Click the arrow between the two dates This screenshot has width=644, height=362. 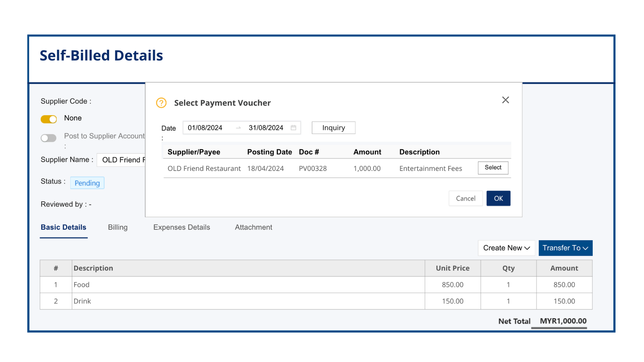tap(238, 128)
